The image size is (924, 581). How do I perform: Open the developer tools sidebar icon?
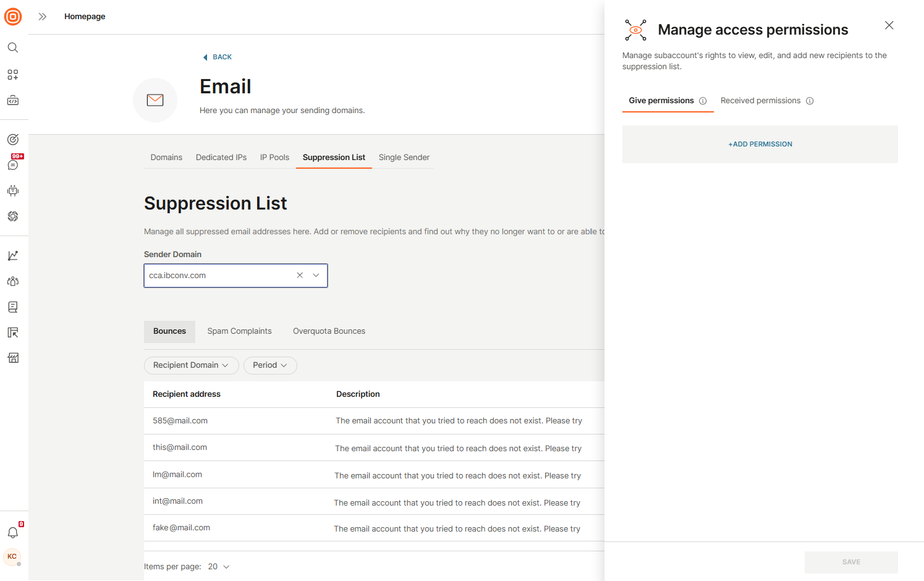12,100
